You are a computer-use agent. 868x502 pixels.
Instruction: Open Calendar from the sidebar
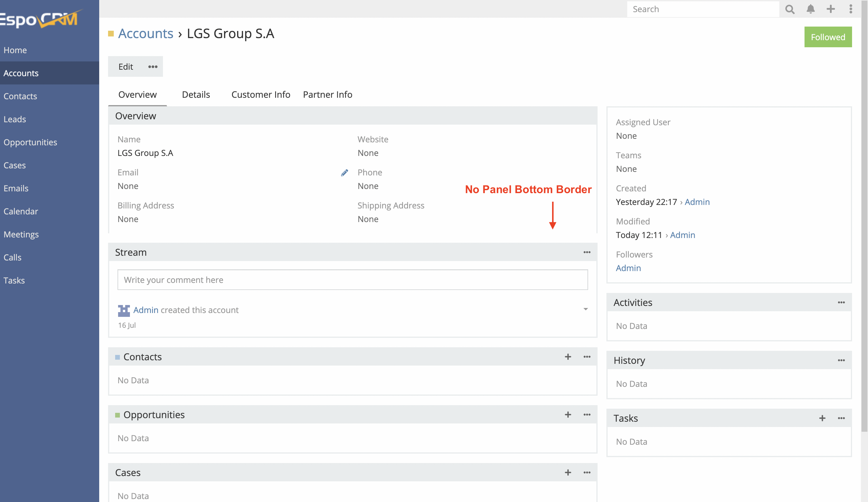[x=21, y=211]
